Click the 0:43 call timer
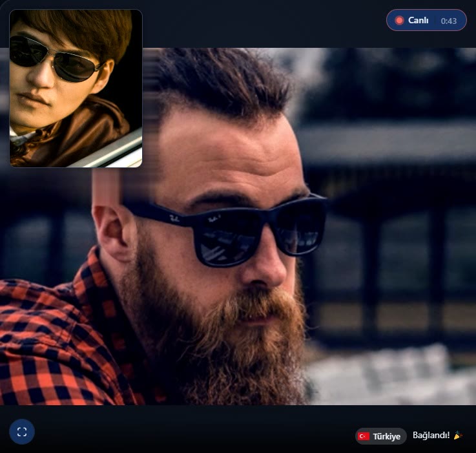This screenshot has width=476, height=453. pyautogui.click(x=449, y=21)
